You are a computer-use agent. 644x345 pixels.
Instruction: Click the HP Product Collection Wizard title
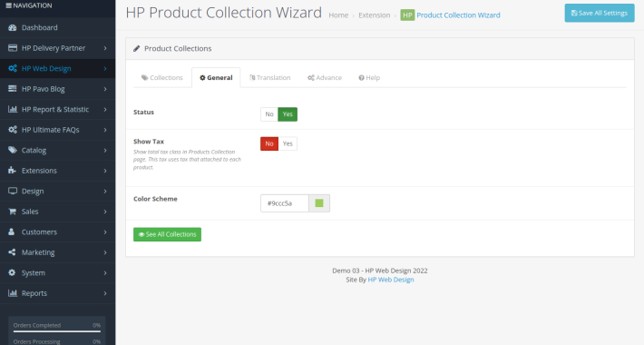224,13
